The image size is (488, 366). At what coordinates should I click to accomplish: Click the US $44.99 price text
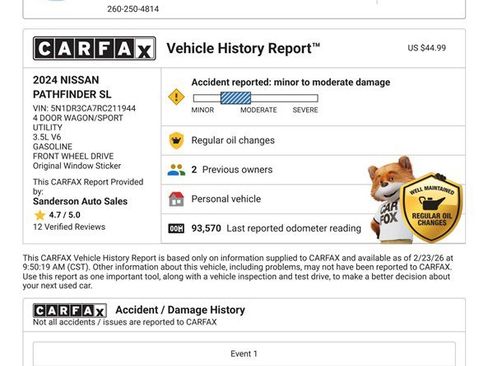click(427, 48)
